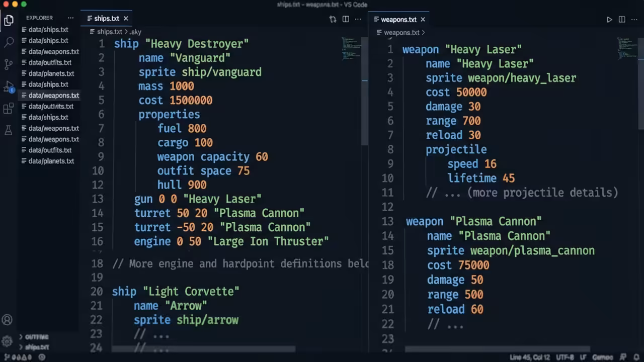Click the sprite ship/vanguard line
Screen dimensions: 644x362
200,72
